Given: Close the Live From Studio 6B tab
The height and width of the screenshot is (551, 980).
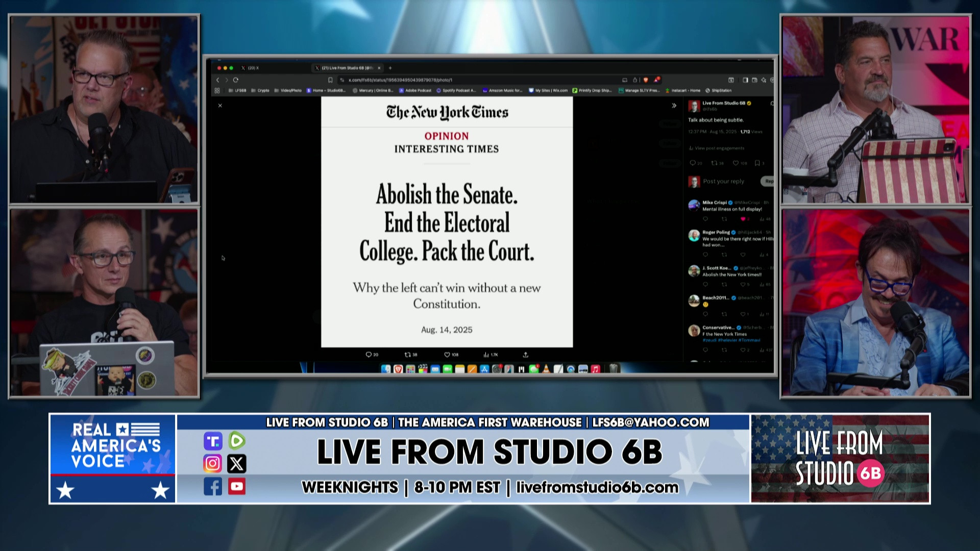Looking at the screenshot, I should [x=379, y=68].
